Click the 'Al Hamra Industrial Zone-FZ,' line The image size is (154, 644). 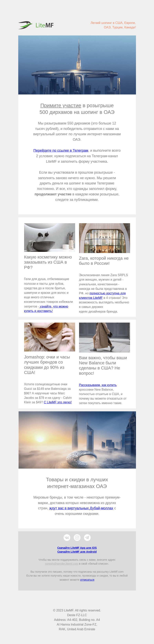point(77,625)
